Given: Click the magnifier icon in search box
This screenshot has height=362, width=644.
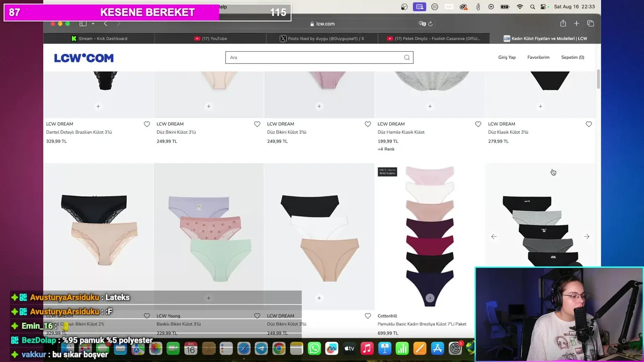Looking at the screenshot, I should 407,57.
